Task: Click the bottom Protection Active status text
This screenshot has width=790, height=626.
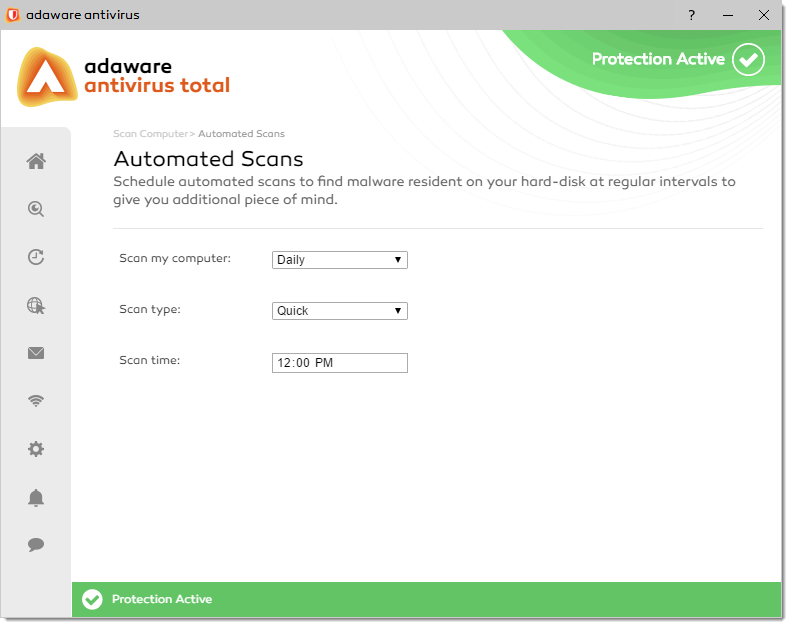Action: click(x=162, y=599)
